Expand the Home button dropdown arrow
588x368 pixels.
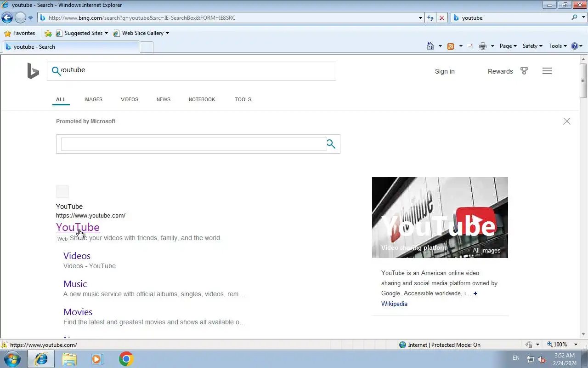tap(440, 46)
